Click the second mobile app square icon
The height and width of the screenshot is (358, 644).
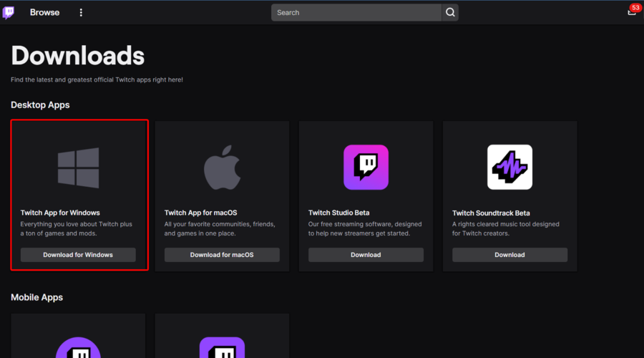click(x=223, y=347)
